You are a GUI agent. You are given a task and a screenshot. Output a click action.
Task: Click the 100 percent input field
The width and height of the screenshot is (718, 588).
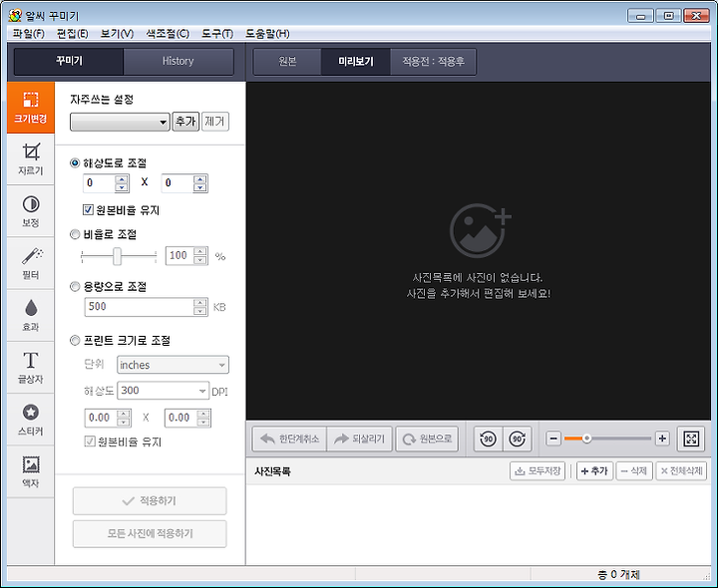pos(179,255)
